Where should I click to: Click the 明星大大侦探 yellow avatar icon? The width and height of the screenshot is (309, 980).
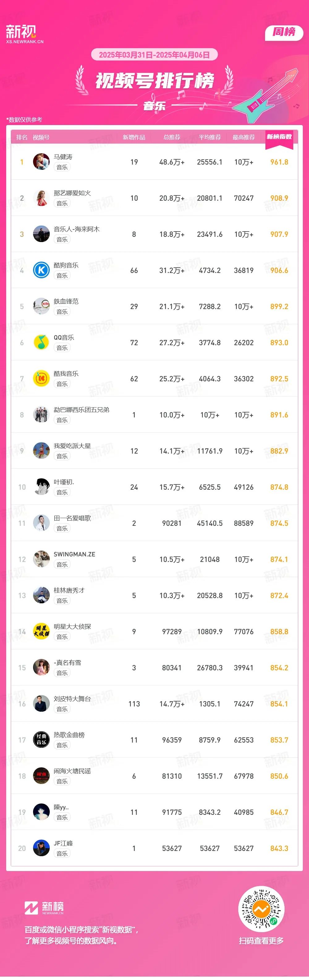(41, 631)
